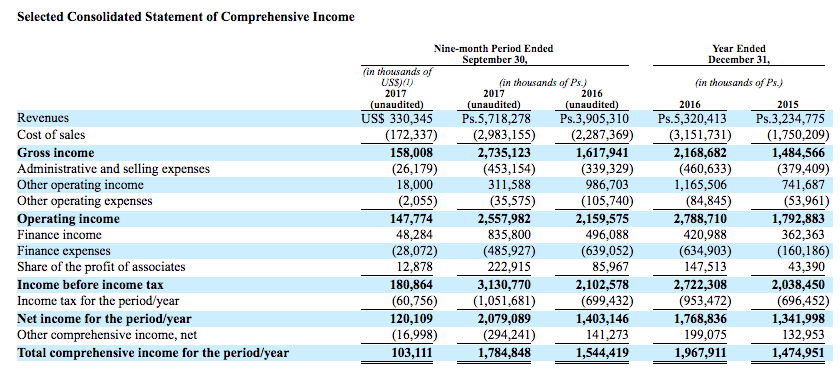Viewport: 840px width, 374px height.
Task: Click the Finance expenses label
Action: click(x=64, y=251)
